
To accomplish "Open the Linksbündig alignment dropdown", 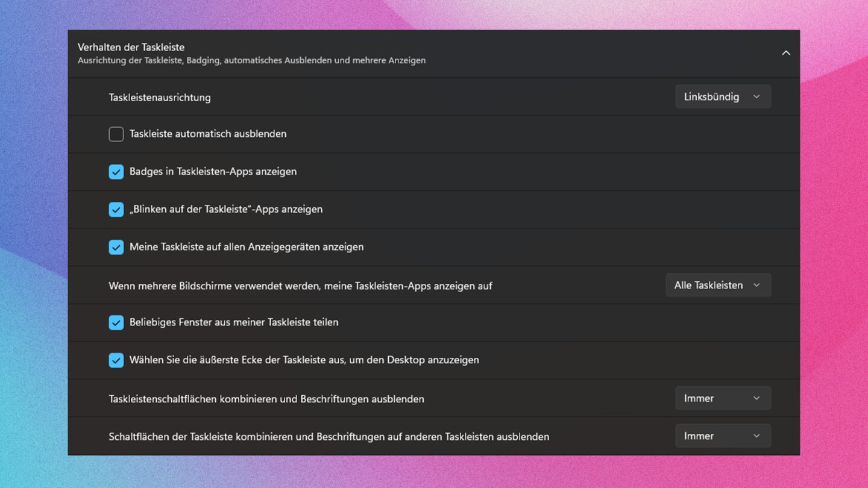I will [722, 97].
